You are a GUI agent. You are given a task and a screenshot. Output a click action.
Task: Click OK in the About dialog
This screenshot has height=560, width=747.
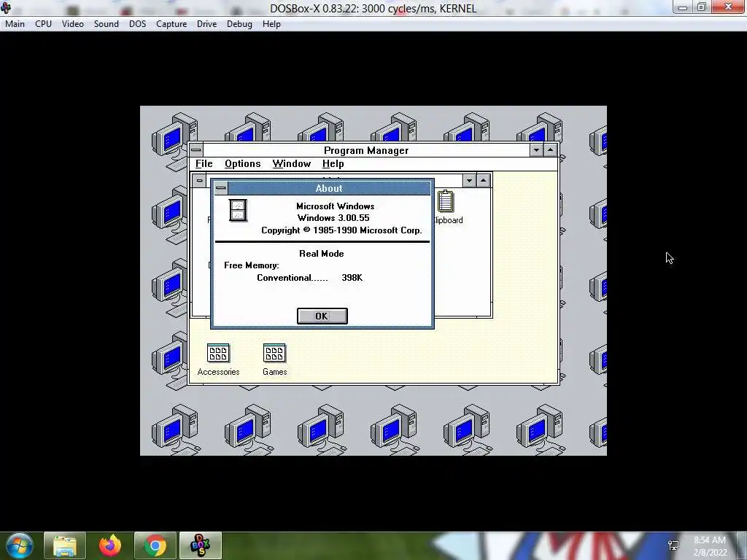click(x=322, y=316)
